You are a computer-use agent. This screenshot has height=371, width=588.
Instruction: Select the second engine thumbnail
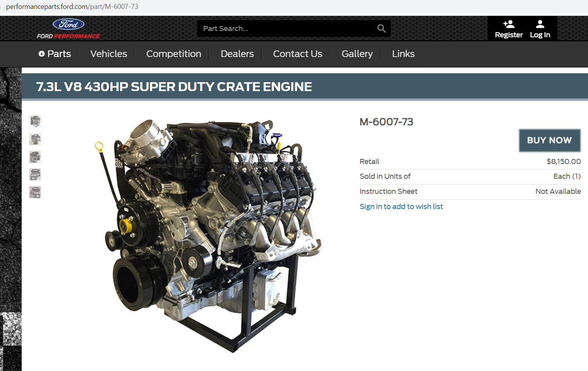click(35, 139)
